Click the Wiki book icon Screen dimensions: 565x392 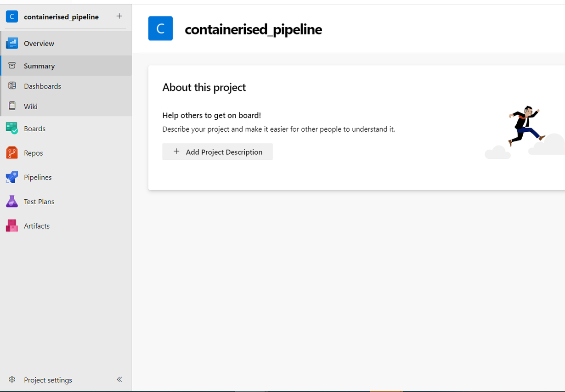click(12, 106)
